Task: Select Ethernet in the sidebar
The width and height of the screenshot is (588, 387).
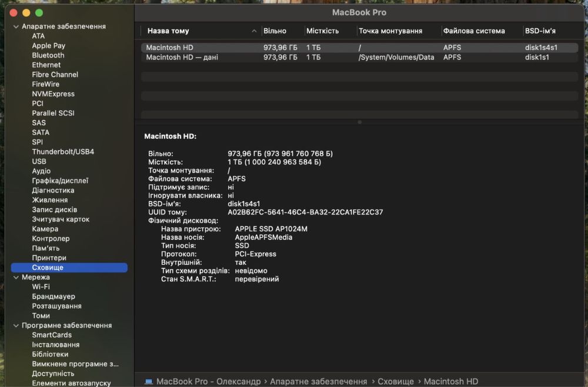Action: (46, 65)
